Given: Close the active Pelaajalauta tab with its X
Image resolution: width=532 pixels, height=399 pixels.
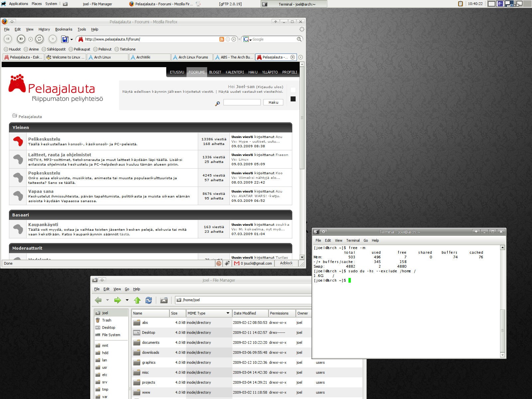Looking at the screenshot, I should [x=293, y=57].
